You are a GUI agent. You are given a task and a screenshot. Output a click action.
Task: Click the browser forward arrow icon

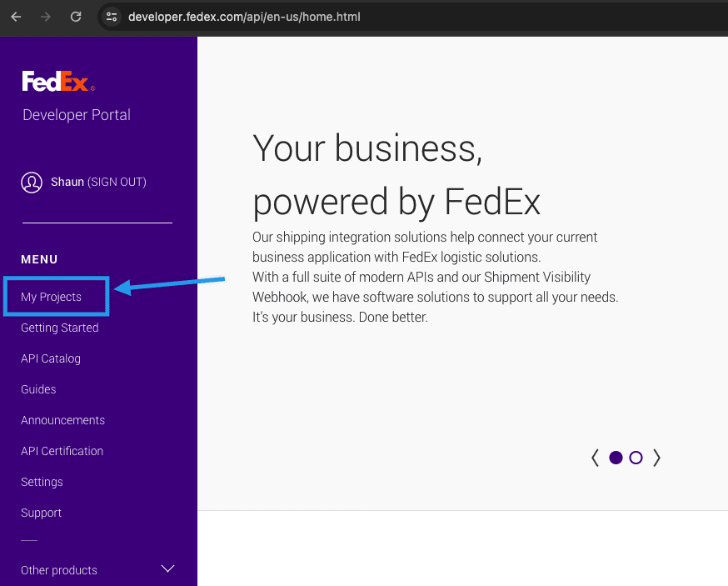[x=45, y=16]
